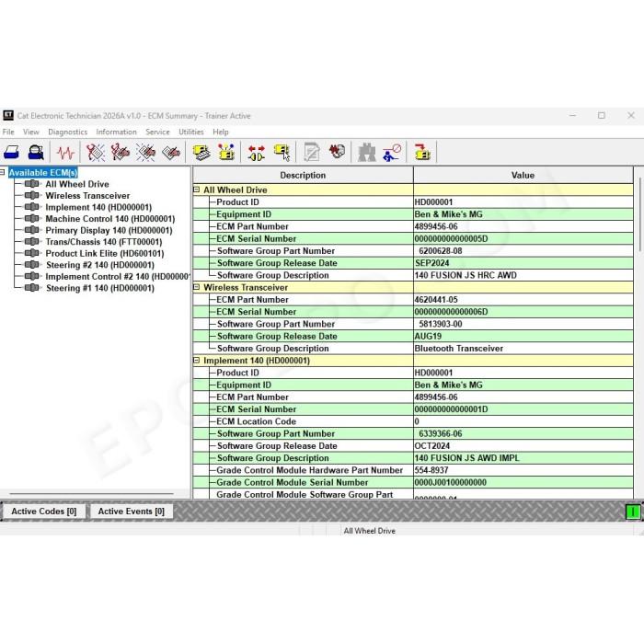Open Active Diagnostic Codes toolbar icon
Image resolution: width=644 pixels, height=644 pixels.
(96, 153)
